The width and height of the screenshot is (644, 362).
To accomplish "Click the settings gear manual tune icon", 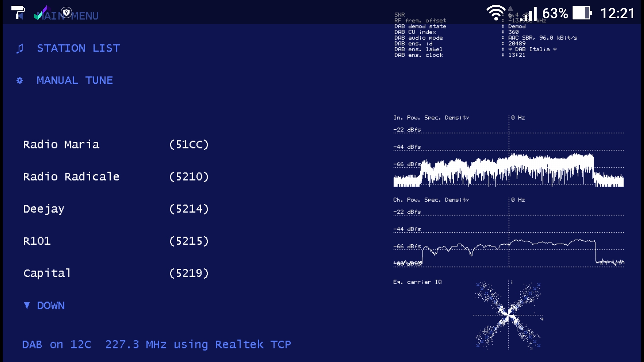I will [19, 80].
